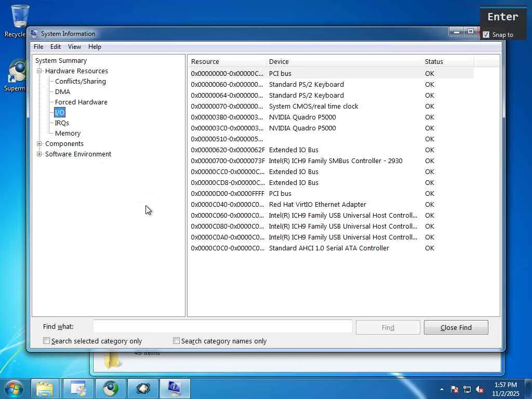Open the Help menu
Viewport: 532px width, 399px height.
point(95,47)
